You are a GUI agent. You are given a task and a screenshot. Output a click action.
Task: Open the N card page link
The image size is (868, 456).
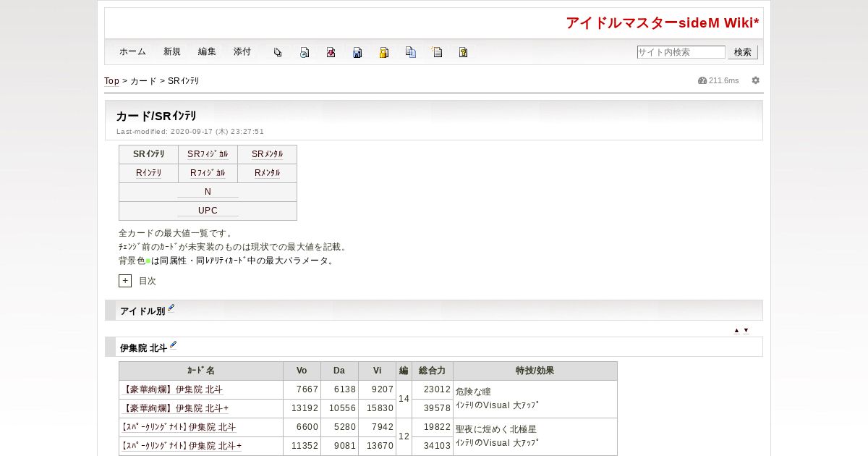tap(208, 192)
